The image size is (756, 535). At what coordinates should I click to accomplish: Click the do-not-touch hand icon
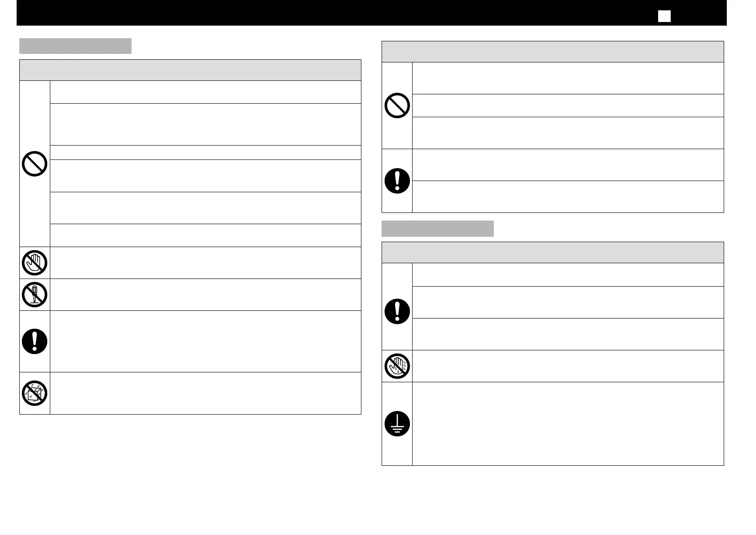[x=35, y=263]
